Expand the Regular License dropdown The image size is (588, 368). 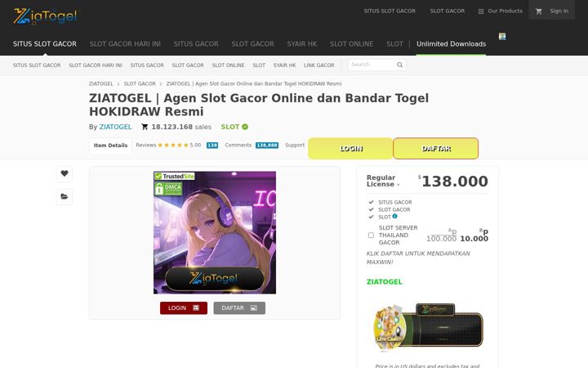coord(382,181)
